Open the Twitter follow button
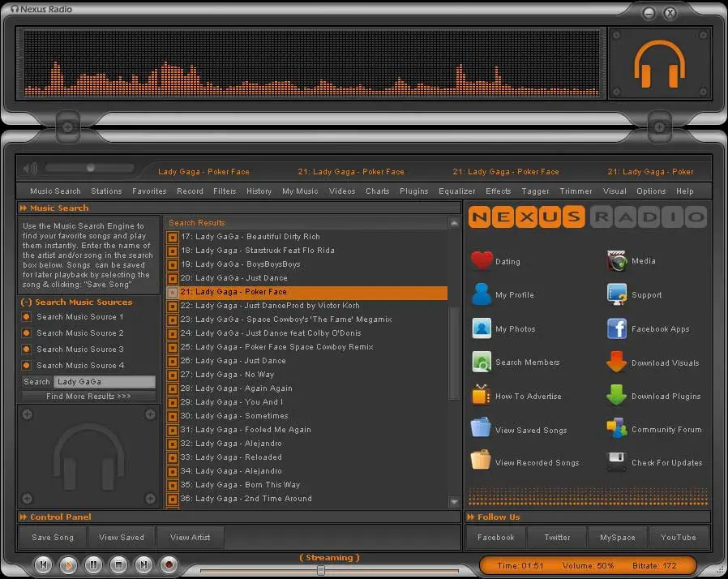 point(557,537)
